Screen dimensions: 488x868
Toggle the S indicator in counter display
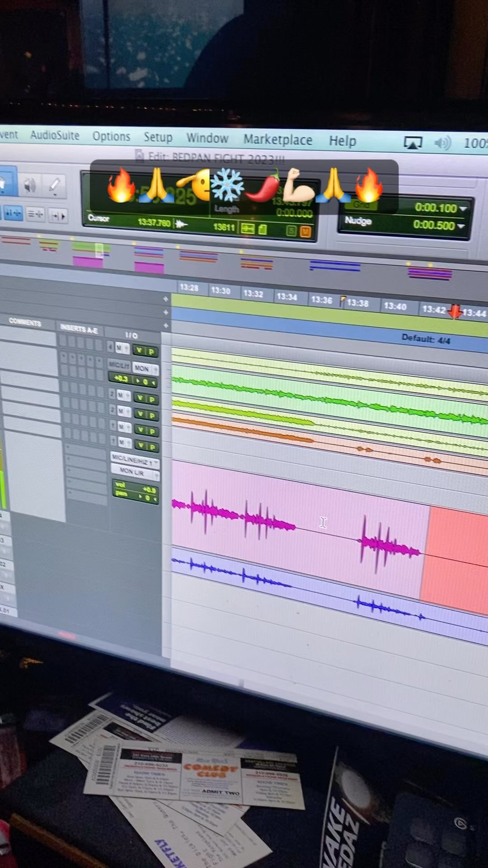(291, 231)
